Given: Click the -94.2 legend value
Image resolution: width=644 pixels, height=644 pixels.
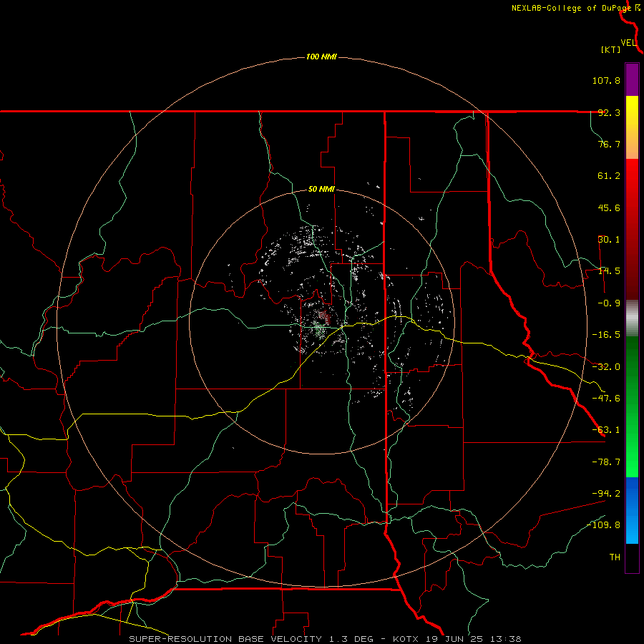Looking at the screenshot, I should (606, 493).
